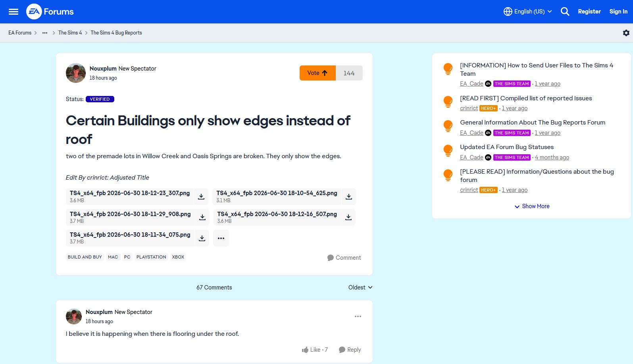The image size is (633, 364).
Task: Download TS4_x64_fpb 18-11-29_908.png file
Action: pos(202,217)
